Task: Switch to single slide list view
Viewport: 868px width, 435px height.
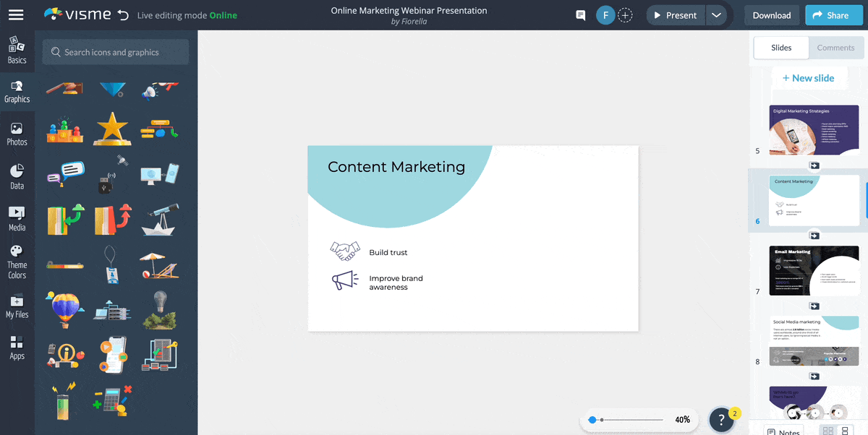Action: click(845, 430)
